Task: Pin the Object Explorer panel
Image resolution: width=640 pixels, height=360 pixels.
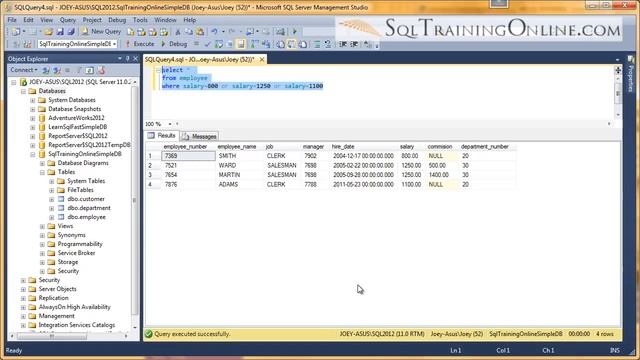Action: tap(127, 59)
